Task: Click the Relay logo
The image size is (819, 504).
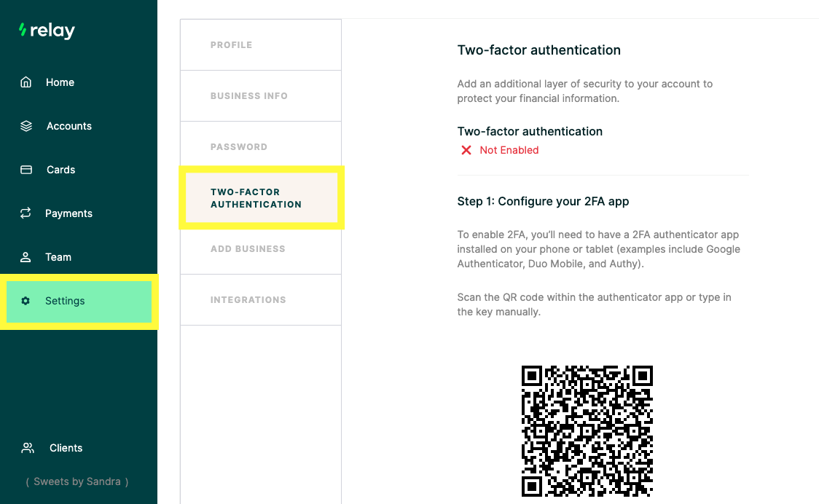Action: click(47, 31)
